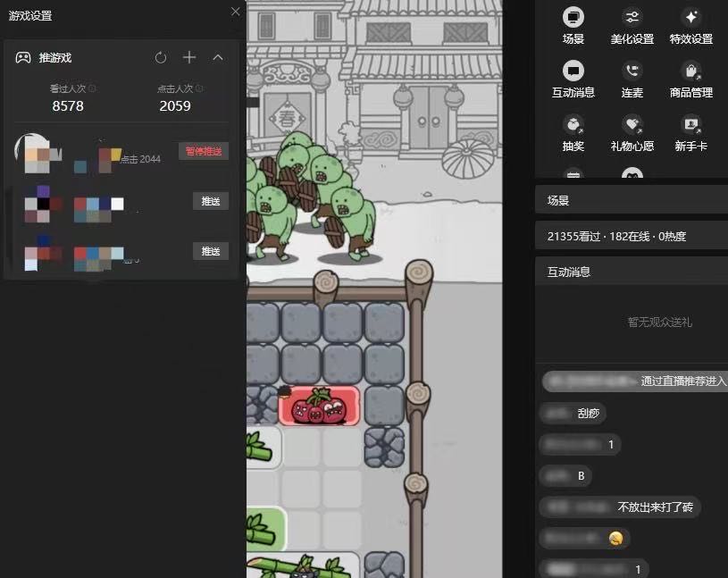Image resolution: width=728 pixels, height=578 pixels.
Task: Click the 不放出来打了砖 chat message
Action: pos(655,507)
